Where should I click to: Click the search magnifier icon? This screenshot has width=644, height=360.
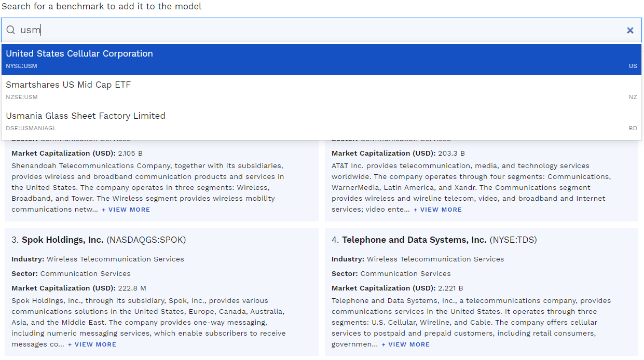pyautogui.click(x=10, y=30)
